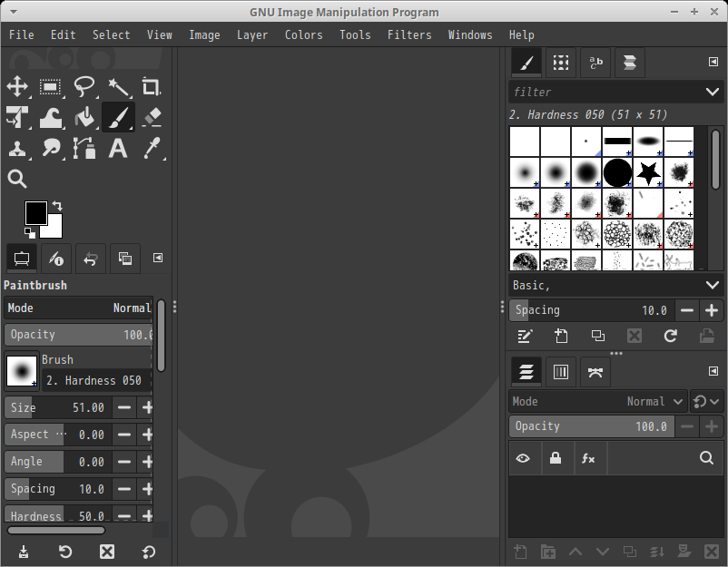Select the Crop tool
Screen dimensions: 728x567
[x=152, y=87]
